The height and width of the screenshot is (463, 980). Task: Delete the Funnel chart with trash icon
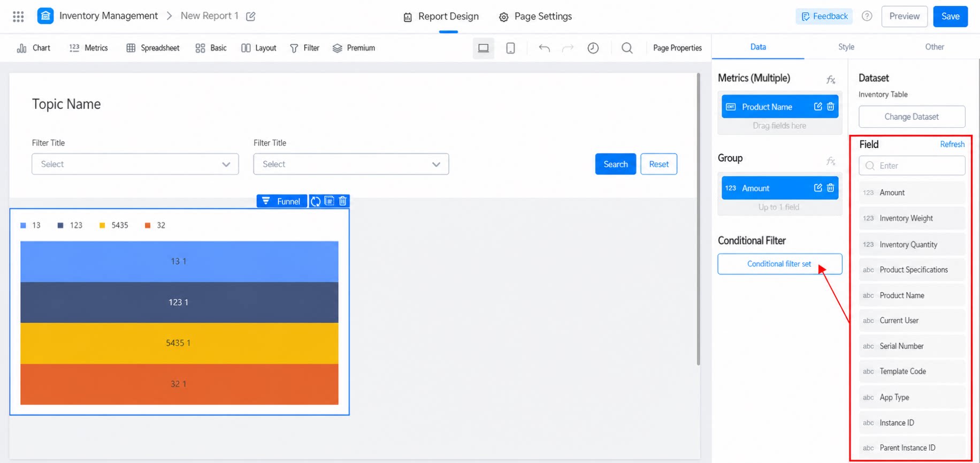[343, 201]
